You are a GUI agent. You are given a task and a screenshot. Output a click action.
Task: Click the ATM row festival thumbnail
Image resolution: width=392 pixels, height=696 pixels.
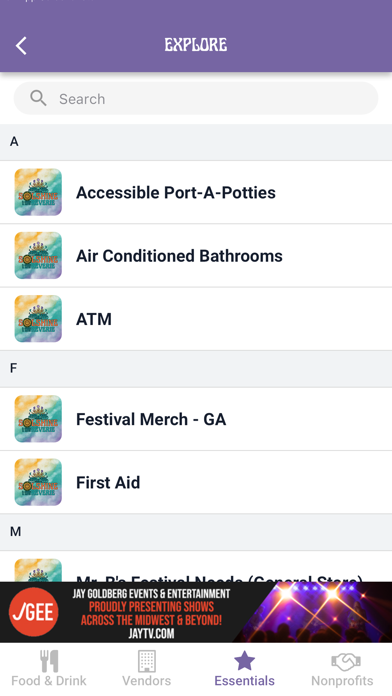(38, 319)
